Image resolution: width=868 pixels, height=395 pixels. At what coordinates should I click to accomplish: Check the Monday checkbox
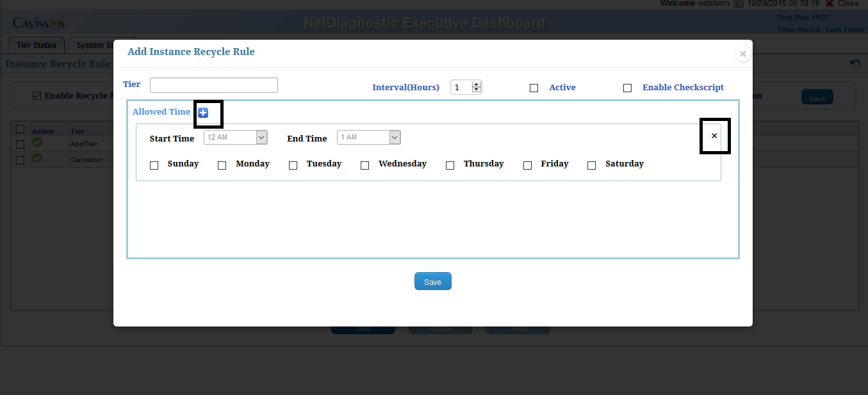coord(222,166)
